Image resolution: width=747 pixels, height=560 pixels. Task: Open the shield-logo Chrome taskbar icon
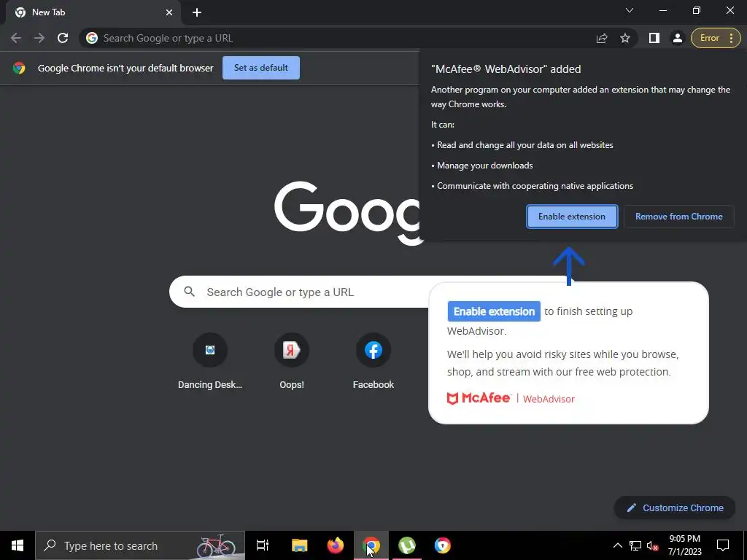(x=443, y=545)
